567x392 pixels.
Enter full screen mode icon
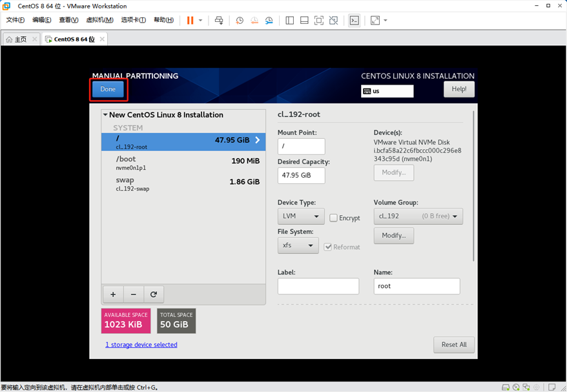pyautogui.click(x=318, y=20)
